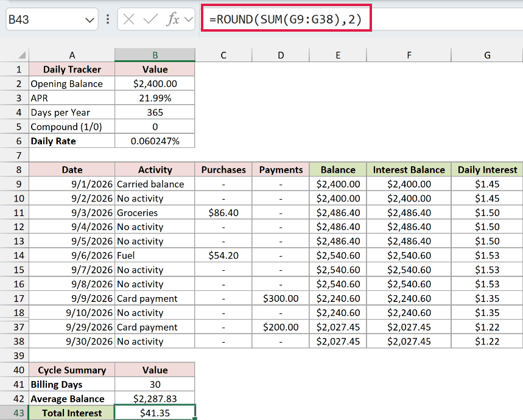Image resolution: width=523 pixels, height=420 pixels.
Task: Select the Daily Rate value 0.060247%
Action: [155, 141]
